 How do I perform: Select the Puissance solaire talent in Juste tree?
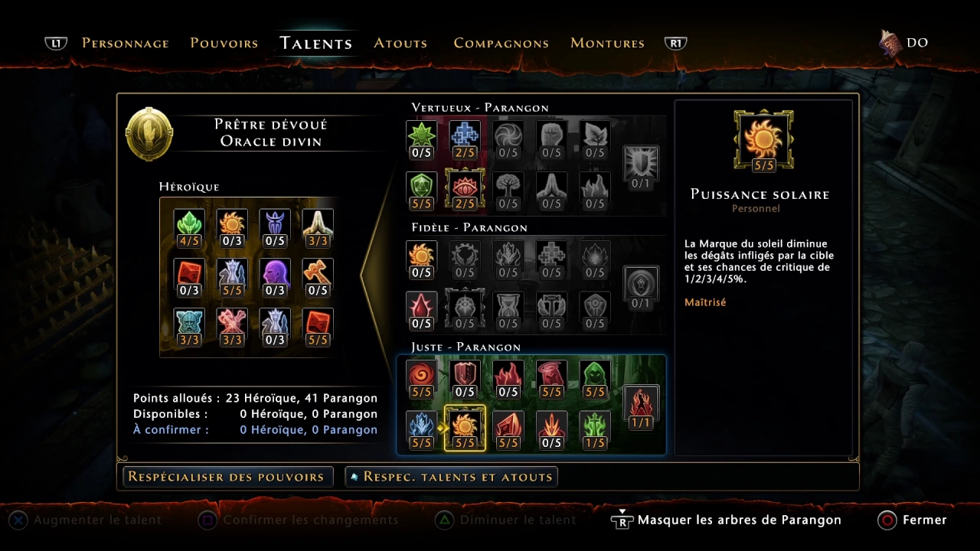[x=465, y=428]
